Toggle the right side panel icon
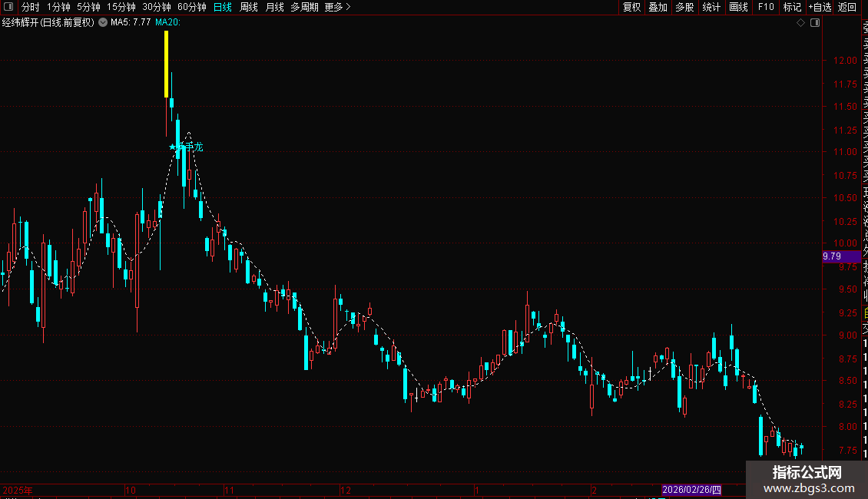The image size is (868, 499). pos(815,23)
